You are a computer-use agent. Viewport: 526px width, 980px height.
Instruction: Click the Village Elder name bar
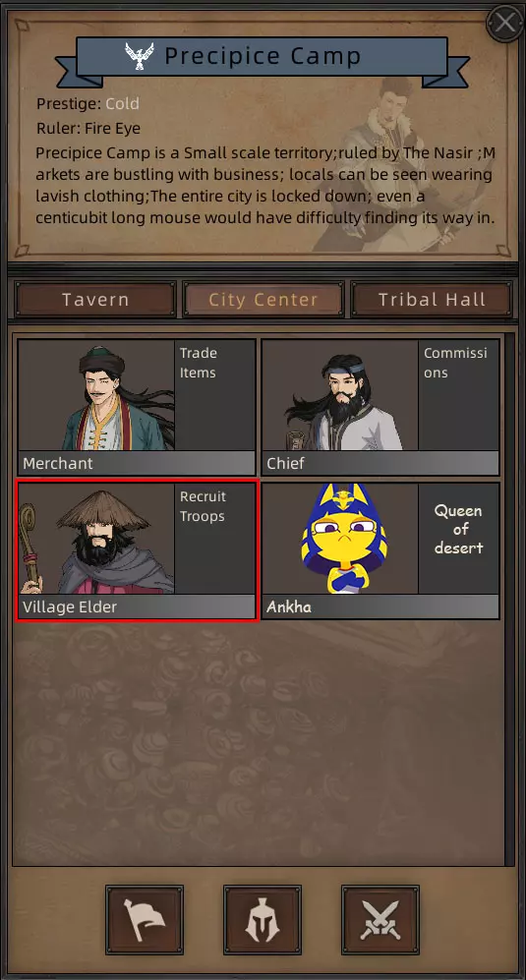(x=137, y=606)
